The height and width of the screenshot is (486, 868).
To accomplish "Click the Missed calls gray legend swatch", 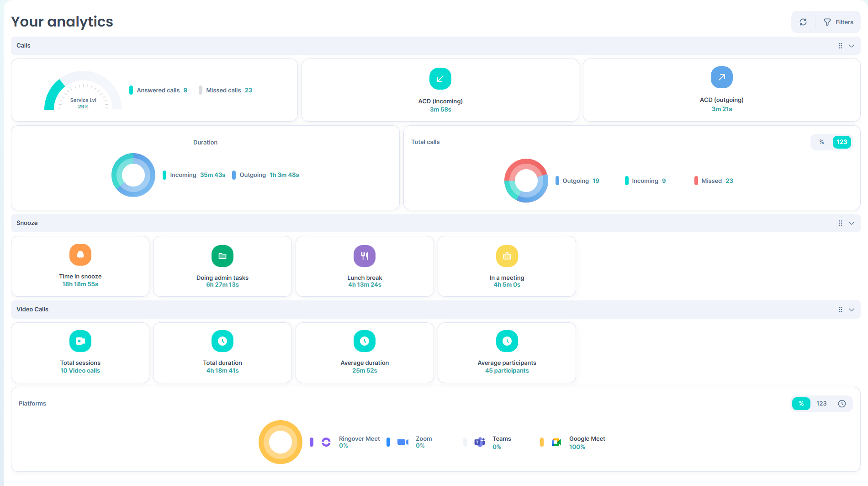I will [x=201, y=90].
